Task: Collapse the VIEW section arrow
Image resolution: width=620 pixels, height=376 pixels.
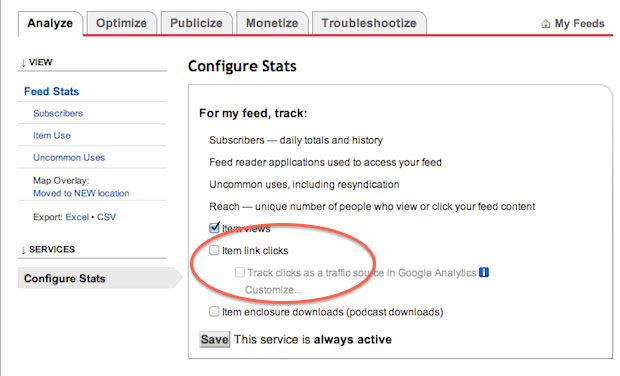Action: click(x=23, y=62)
